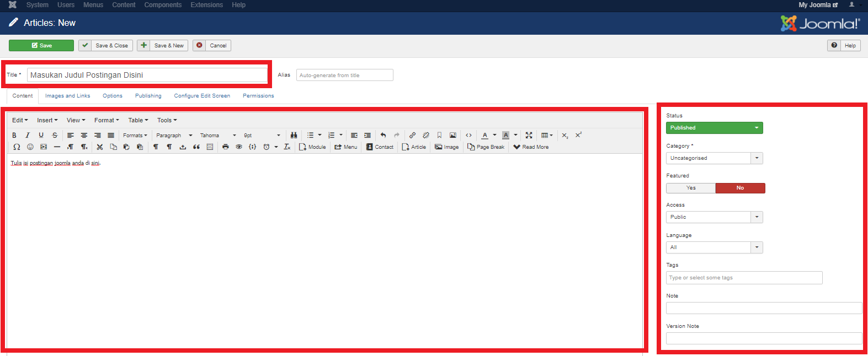The width and height of the screenshot is (868, 356).
Task: Click the green Save button
Action: coord(41,46)
